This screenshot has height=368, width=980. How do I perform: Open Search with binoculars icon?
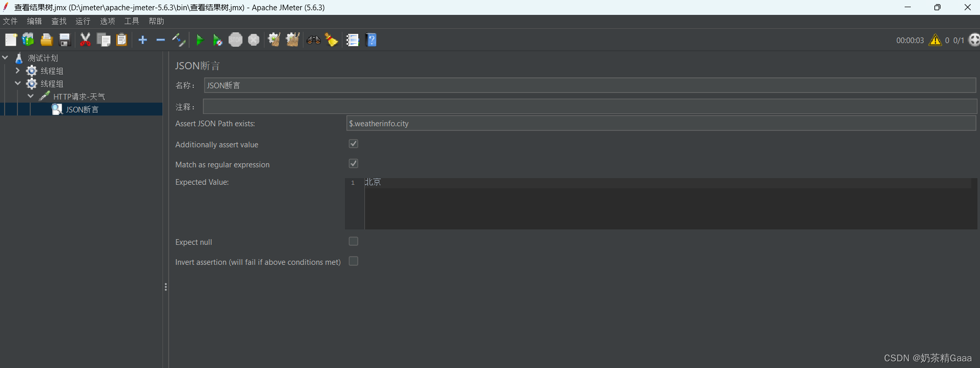pyautogui.click(x=314, y=40)
